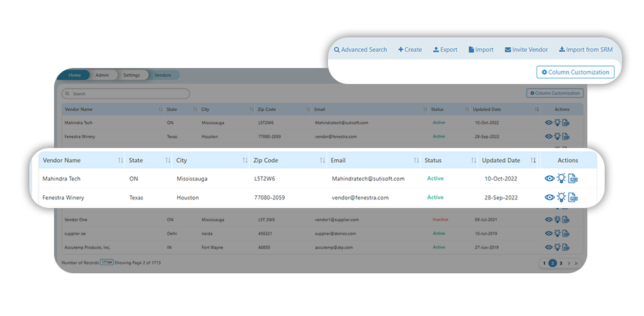This screenshot has height=316, width=644.
Task: Click the document icon in enlarged Fenestra Winery row
Action: pyautogui.click(x=573, y=197)
